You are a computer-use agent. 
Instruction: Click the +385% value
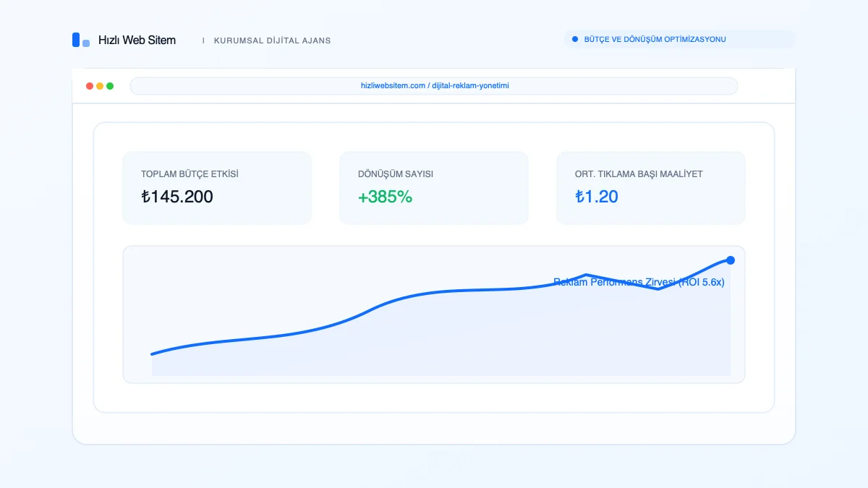pyautogui.click(x=385, y=197)
